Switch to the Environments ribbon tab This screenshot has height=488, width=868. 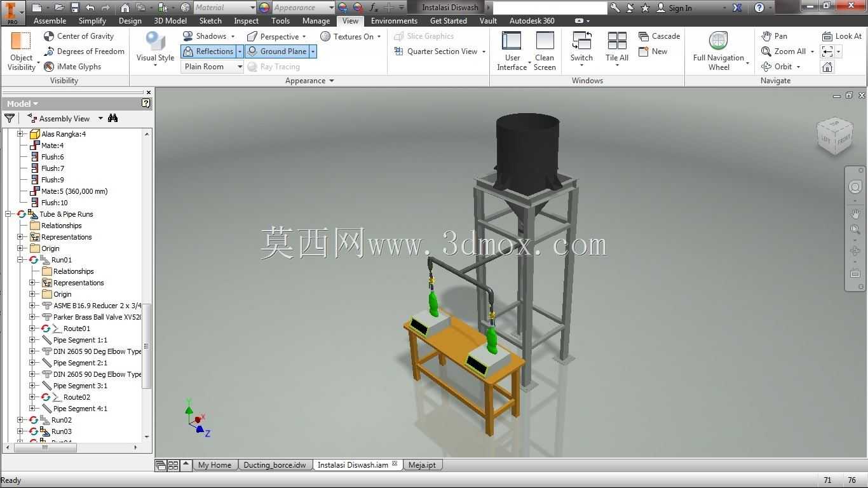(394, 21)
